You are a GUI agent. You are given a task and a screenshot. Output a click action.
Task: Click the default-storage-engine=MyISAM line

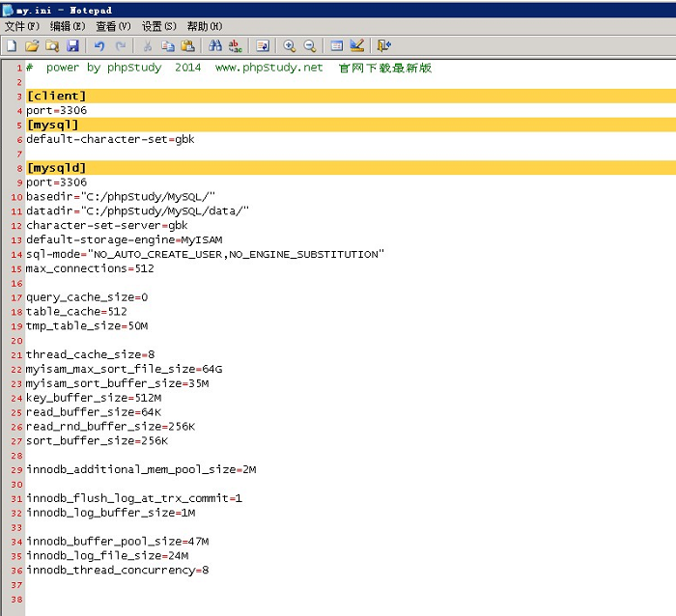tap(125, 240)
